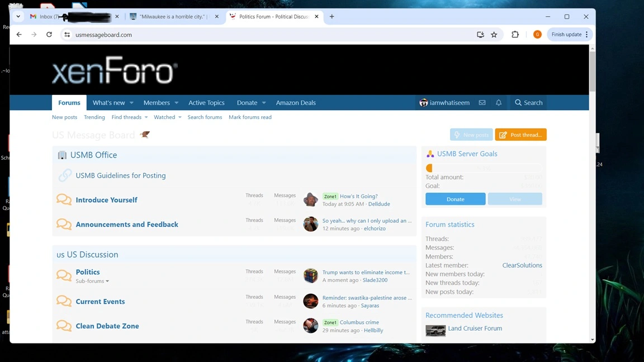The image size is (644, 362).
Task: Open the inbox envelope icon in navbar
Action: [x=482, y=103]
